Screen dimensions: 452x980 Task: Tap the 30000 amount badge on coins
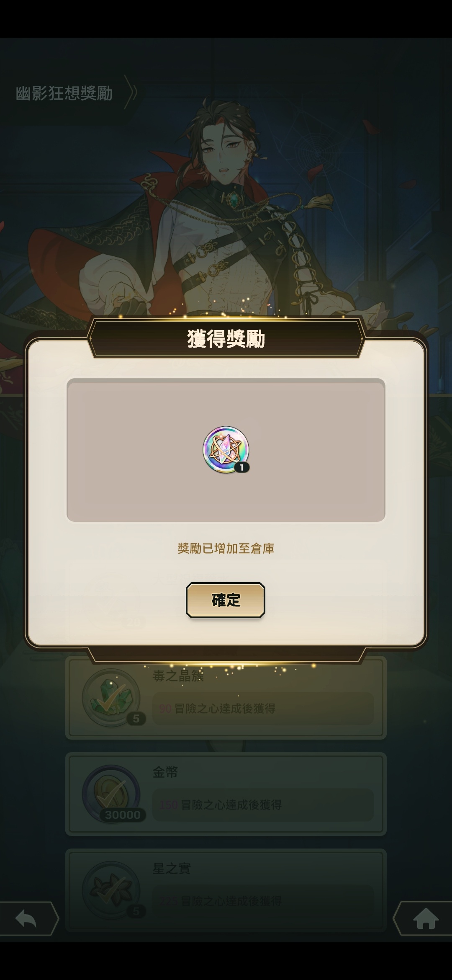tap(123, 815)
